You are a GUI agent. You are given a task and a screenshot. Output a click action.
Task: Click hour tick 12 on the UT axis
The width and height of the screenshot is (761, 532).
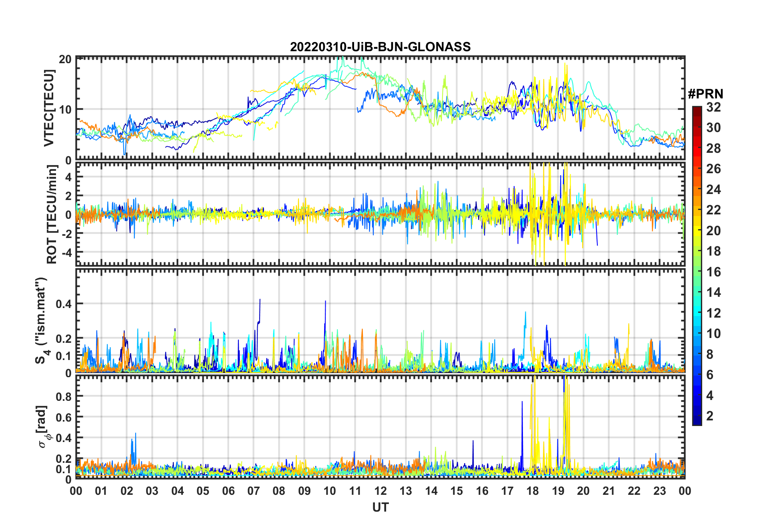point(380,491)
